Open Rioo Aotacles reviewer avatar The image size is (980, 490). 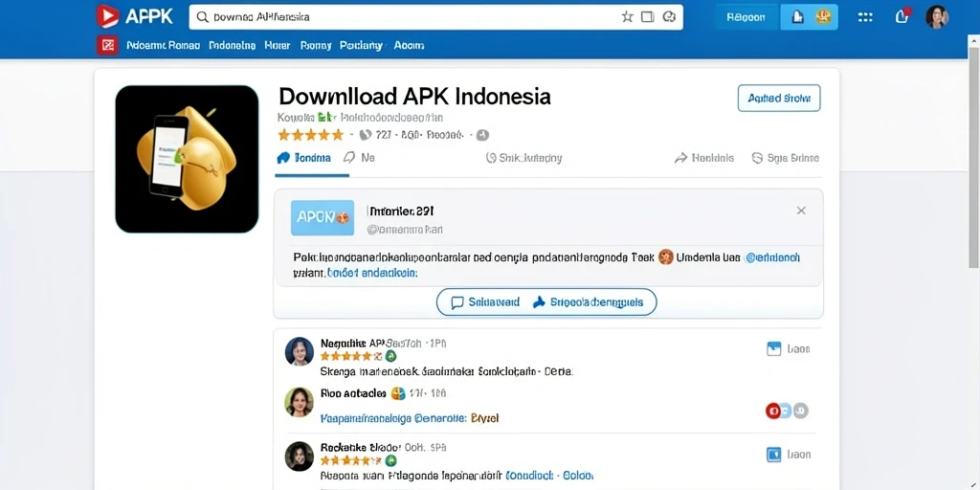(x=299, y=402)
